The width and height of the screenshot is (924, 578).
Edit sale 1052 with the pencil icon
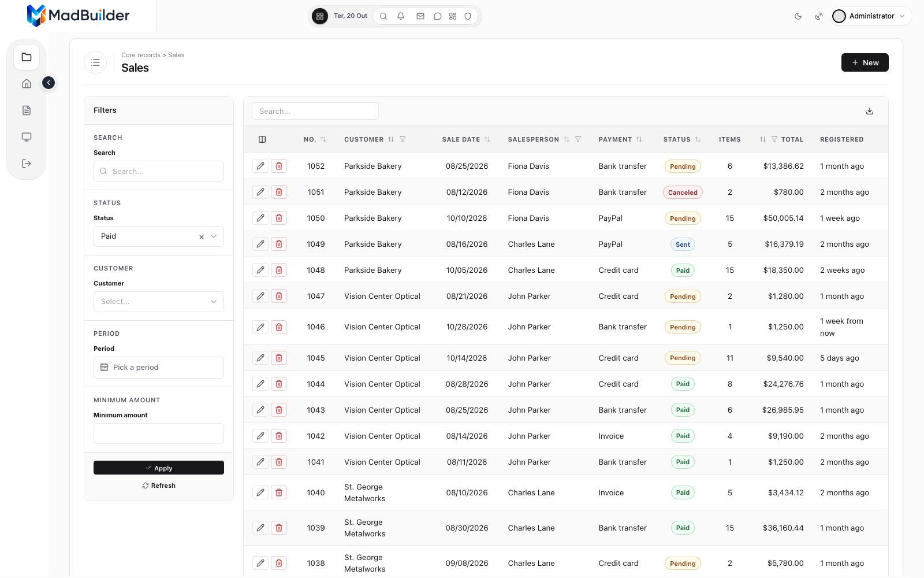260,166
